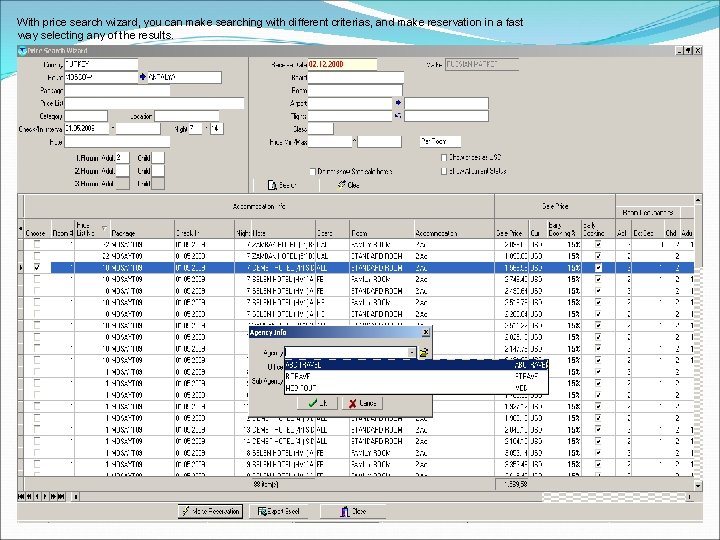This screenshot has width=720, height=540.
Task: Click the Category input field
Action: click(x=86, y=116)
